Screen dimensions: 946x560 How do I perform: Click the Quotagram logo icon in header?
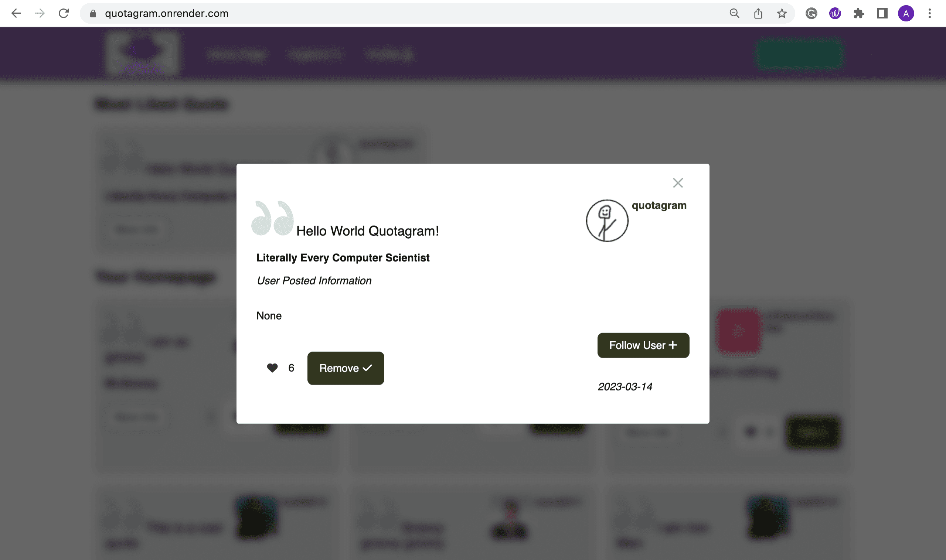(x=143, y=54)
